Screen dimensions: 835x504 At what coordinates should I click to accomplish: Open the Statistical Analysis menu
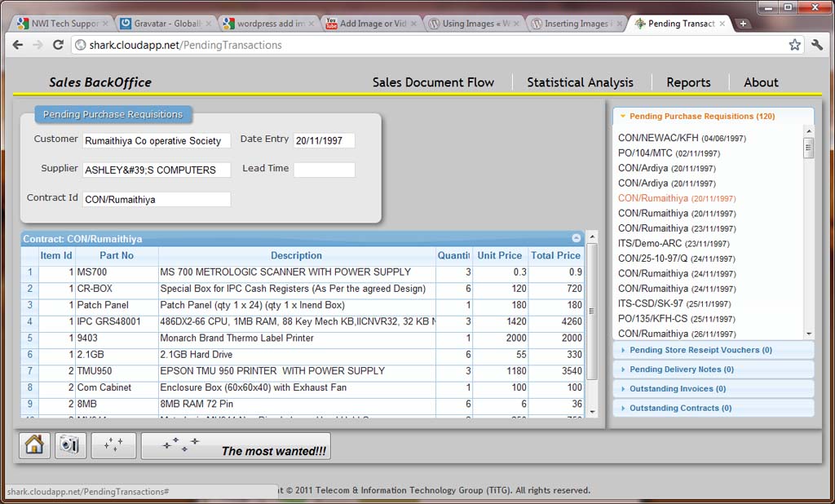(x=580, y=82)
